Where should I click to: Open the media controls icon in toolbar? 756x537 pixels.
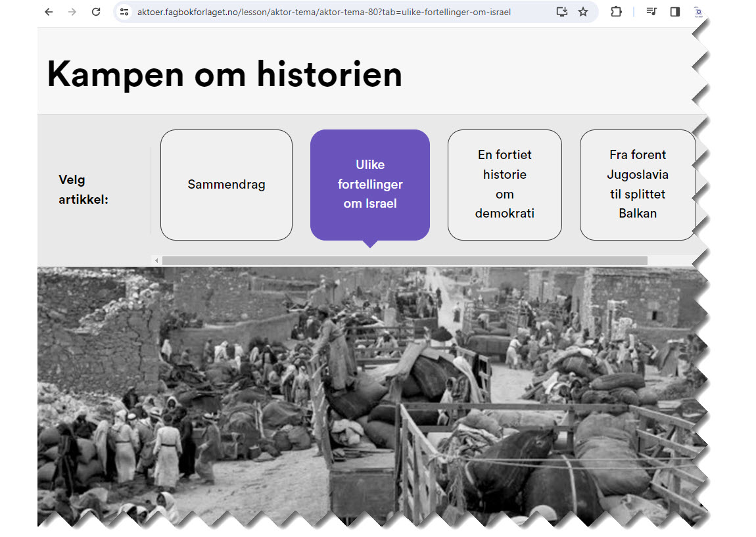(x=651, y=12)
